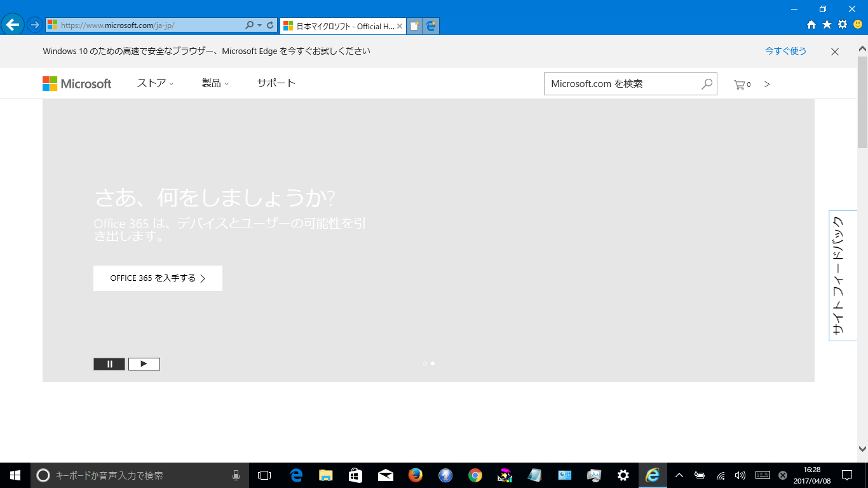Click the browser Forward arrow button
Screen dimensions: 868x488
pyautogui.click(x=35, y=25)
